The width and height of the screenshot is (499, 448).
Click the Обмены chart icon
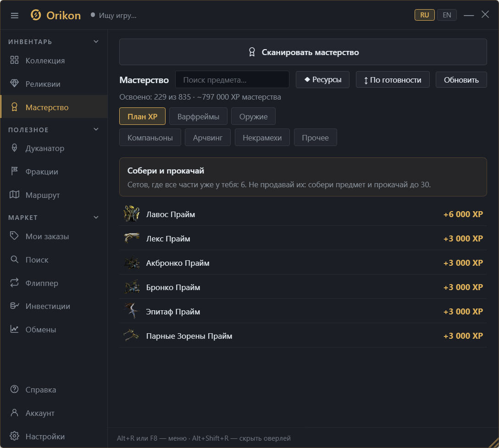click(14, 329)
